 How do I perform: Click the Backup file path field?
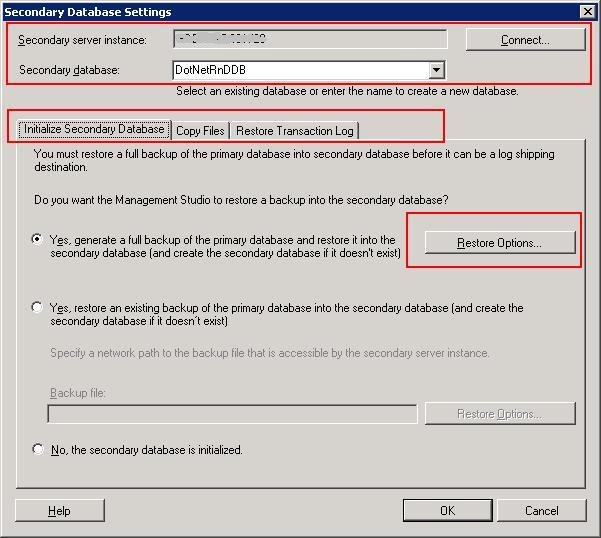point(232,414)
